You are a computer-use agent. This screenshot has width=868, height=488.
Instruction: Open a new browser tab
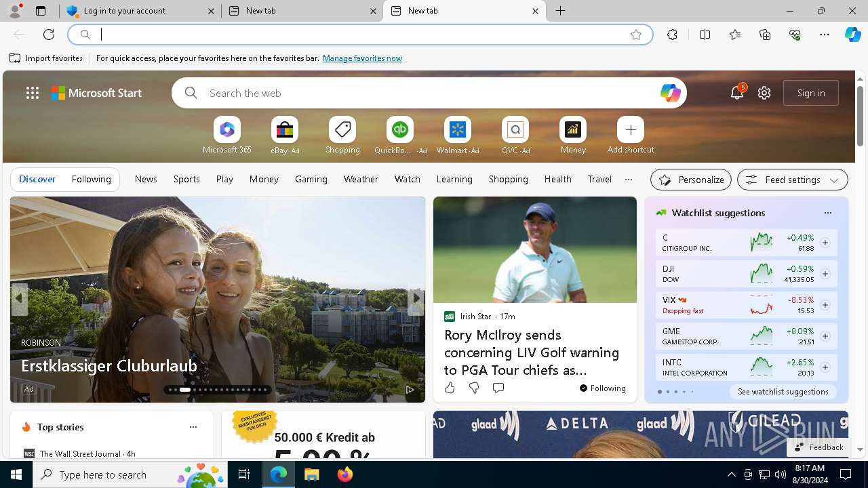pyautogui.click(x=561, y=11)
